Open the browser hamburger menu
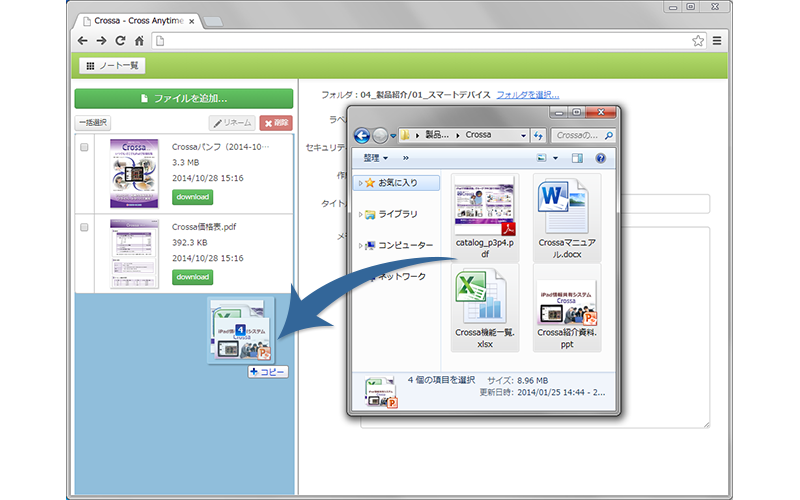800x500 pixels. pos(717,41)
